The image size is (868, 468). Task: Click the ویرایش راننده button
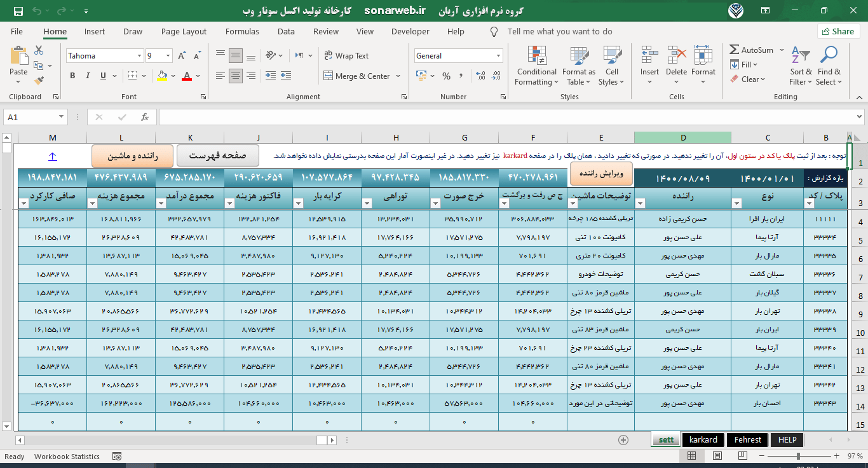pos(601,173)
